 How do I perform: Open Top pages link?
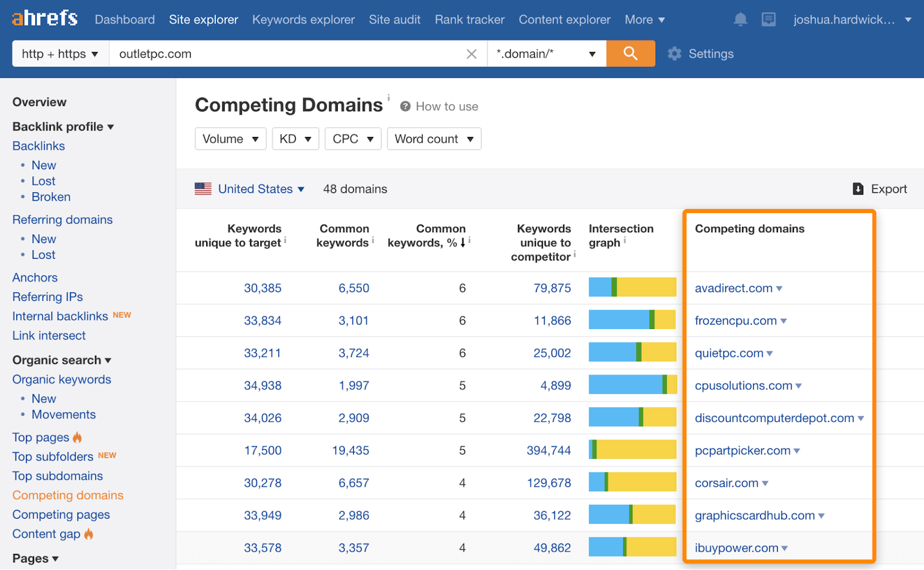(41, 437)
